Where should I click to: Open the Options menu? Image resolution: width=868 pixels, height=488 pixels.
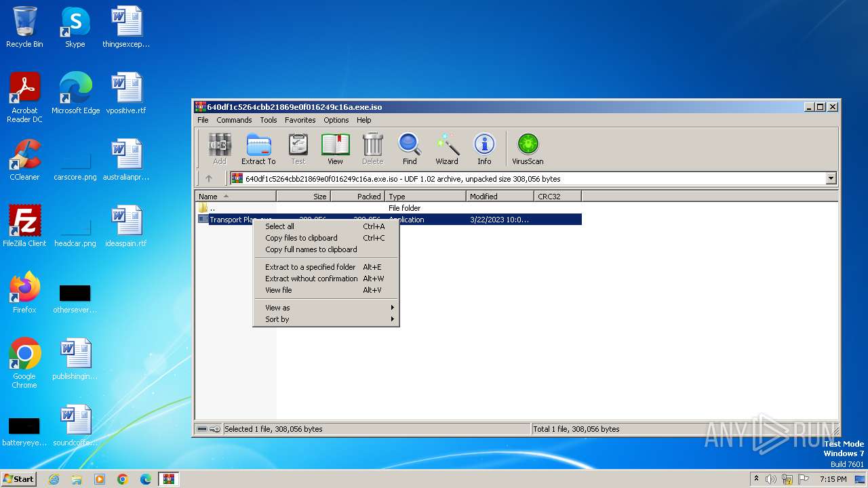coord(336,120)
